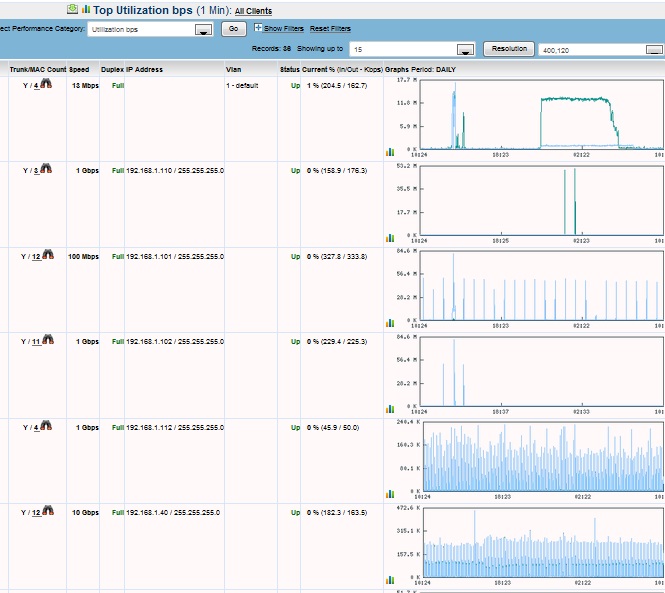Click utilization value 0 % (45.9 / 50.0)

333,428
